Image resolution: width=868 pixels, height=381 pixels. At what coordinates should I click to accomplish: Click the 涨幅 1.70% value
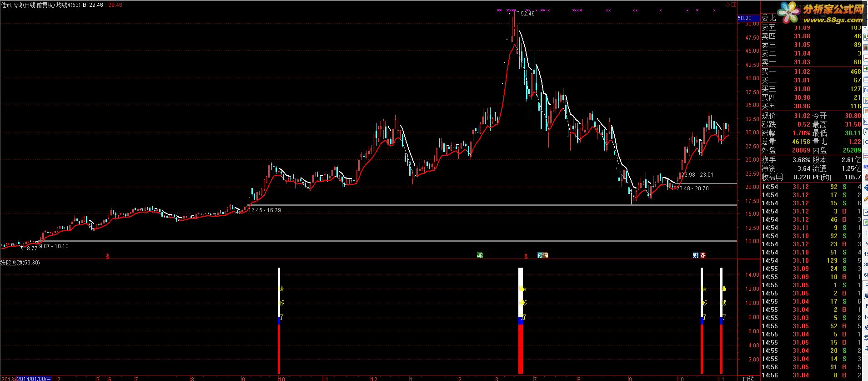click(x=801, y=133)
